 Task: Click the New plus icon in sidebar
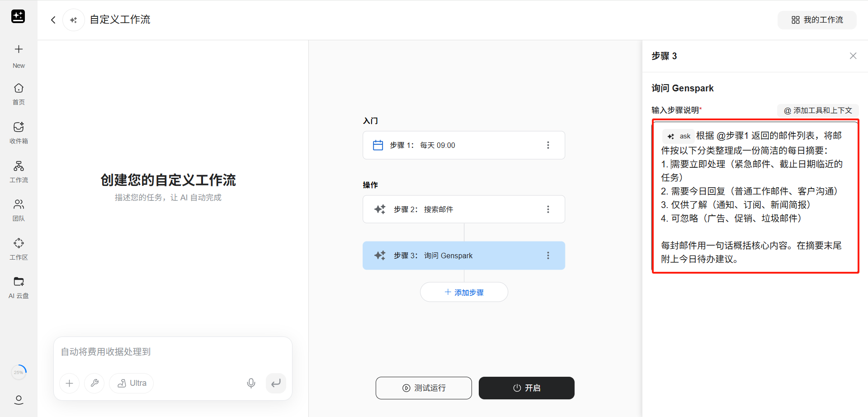pos(19,49)
